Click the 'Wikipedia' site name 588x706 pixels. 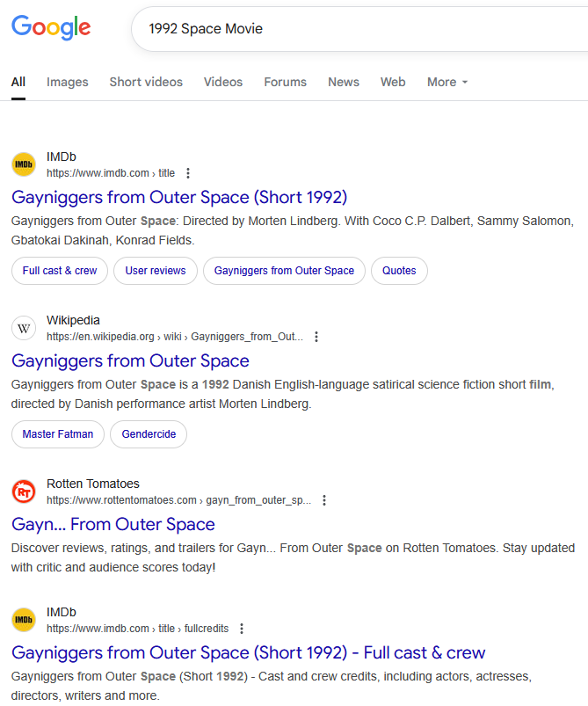click(73, 320)
